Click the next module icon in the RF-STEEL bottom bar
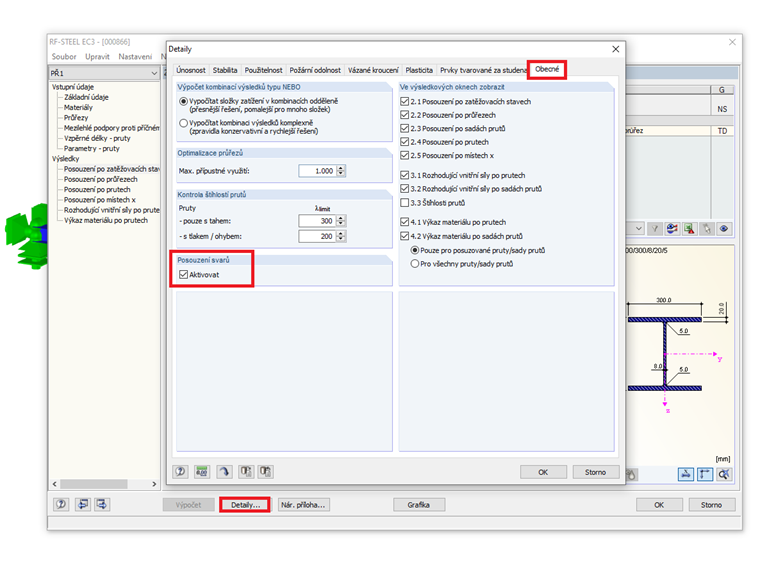 pyautogui.click(x=102, y=505)
